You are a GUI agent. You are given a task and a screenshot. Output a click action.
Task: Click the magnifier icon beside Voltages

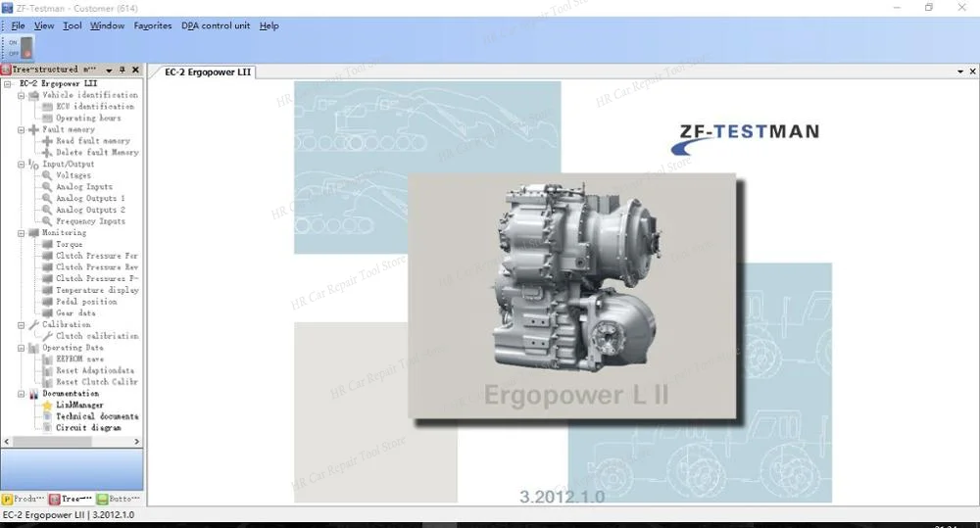point(47,175)
